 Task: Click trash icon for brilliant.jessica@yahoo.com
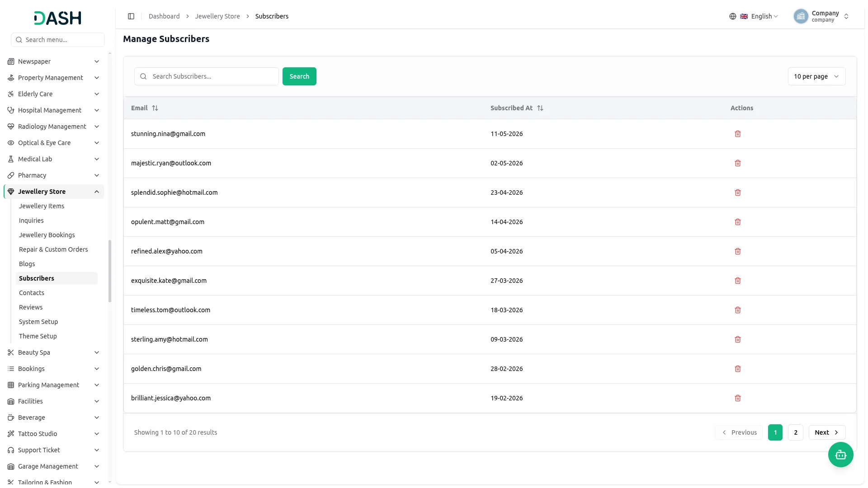pyautogui.click(x=737, y=398)
